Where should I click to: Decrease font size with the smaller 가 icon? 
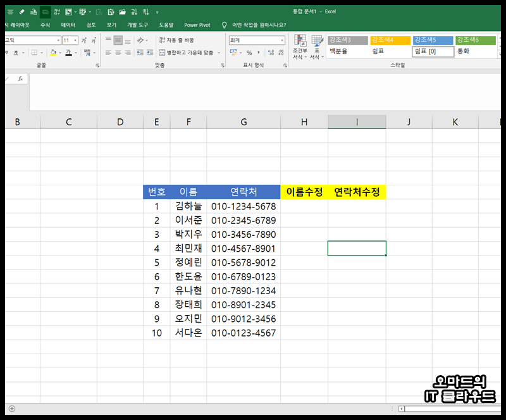click(94, 40)
